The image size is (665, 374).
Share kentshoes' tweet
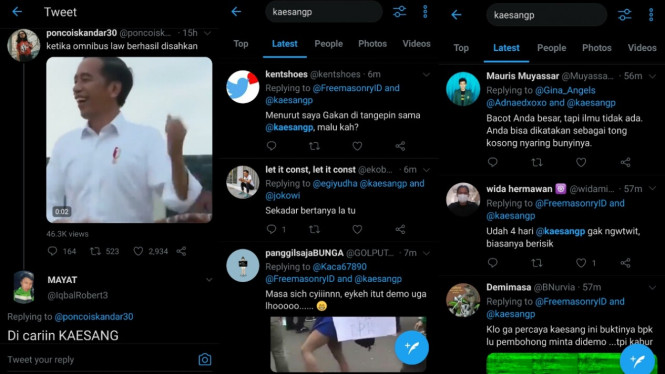click(x=400, y=146)
